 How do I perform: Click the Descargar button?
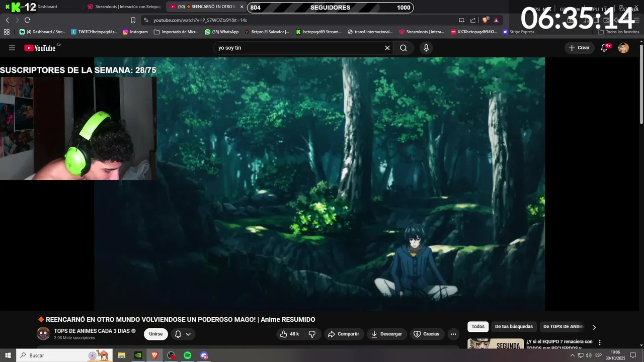(x=386, y=334)
